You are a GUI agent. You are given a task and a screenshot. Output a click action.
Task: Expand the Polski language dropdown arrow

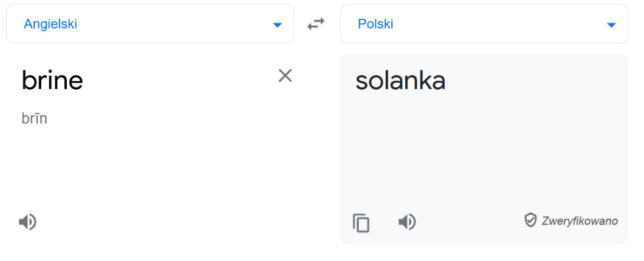click(611, 25)
